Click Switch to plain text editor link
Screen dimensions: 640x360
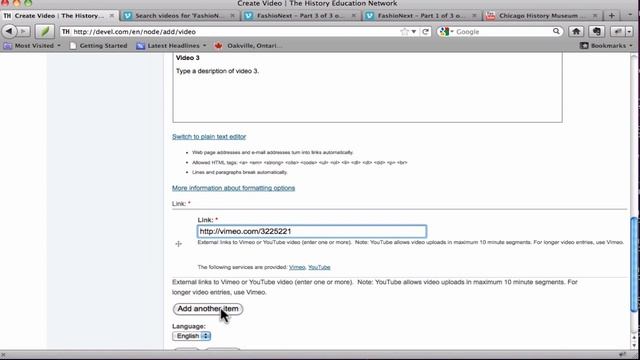(209, 137)
